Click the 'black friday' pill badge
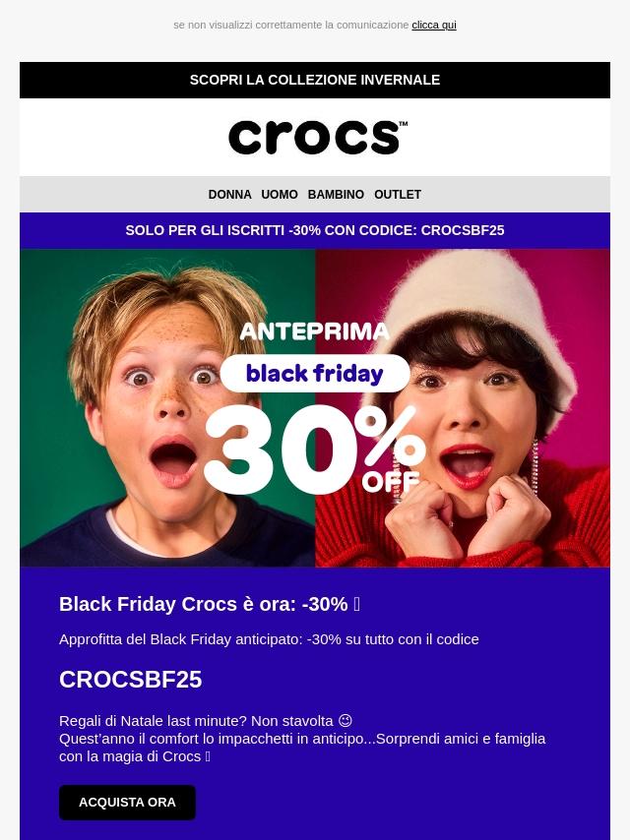 coord(315,374)
